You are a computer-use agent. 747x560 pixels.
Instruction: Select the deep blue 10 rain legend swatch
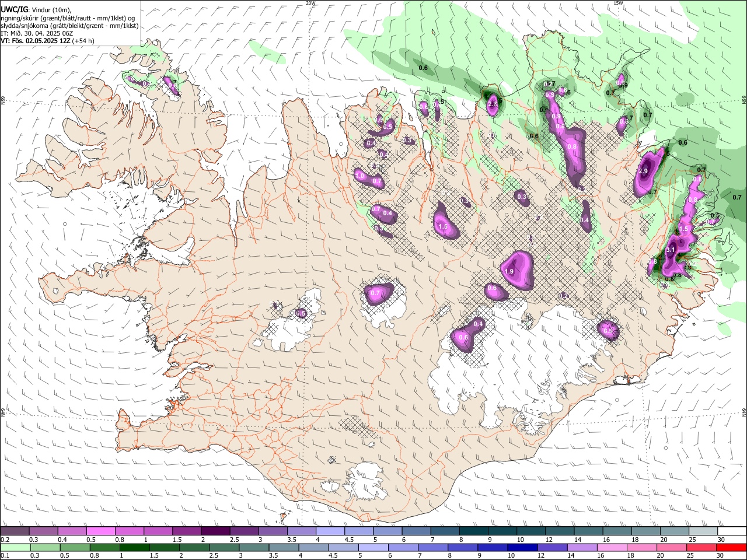[x=522, y=547]
